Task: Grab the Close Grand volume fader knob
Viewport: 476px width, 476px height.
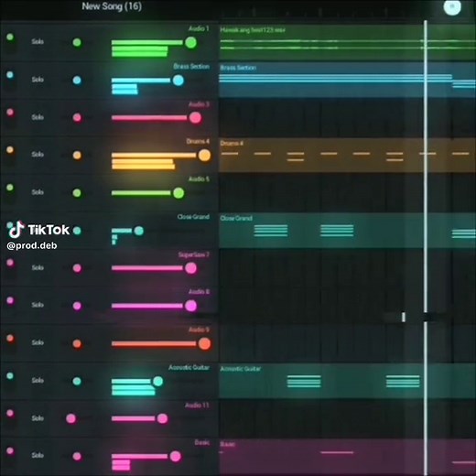Action: [x=139, y=231]
